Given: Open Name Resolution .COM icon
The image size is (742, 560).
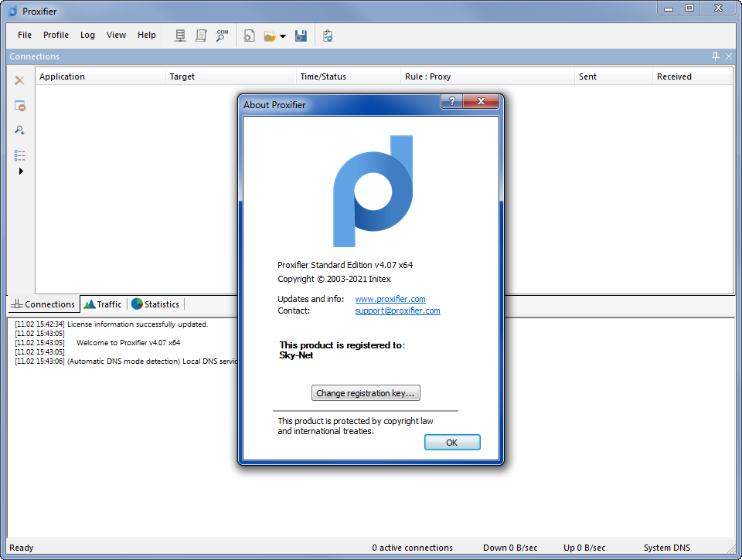Looking at the screenshot, I should 222,36.
